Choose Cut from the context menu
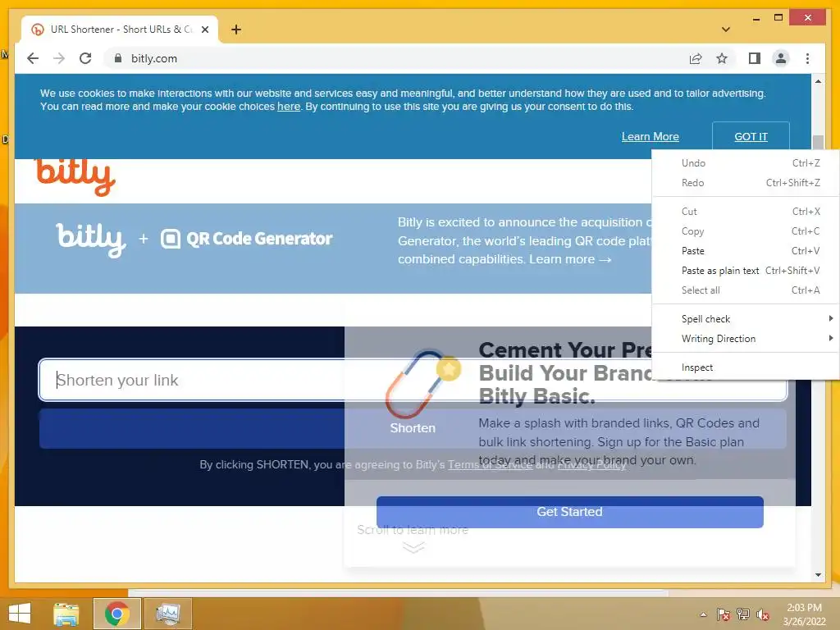Screen dimensions: 840x630 pos(745,212)
